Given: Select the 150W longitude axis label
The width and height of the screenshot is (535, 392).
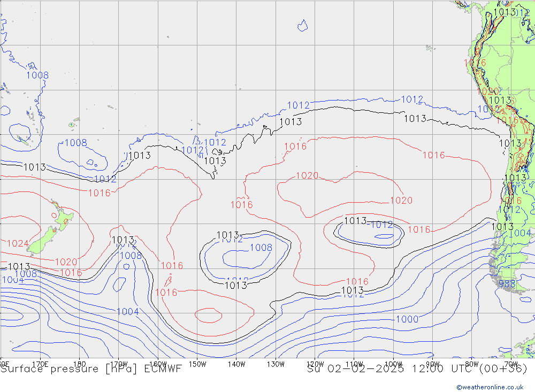Looking at the screenshot, I should [x=197, y=363].
